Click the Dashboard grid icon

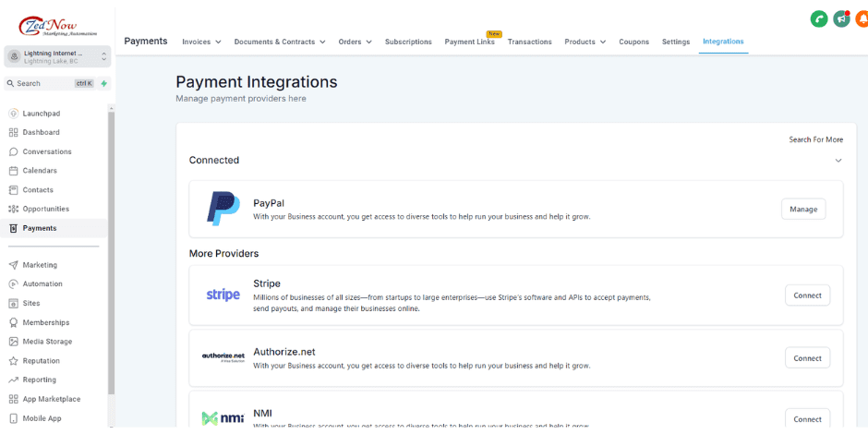click(14, 132)
